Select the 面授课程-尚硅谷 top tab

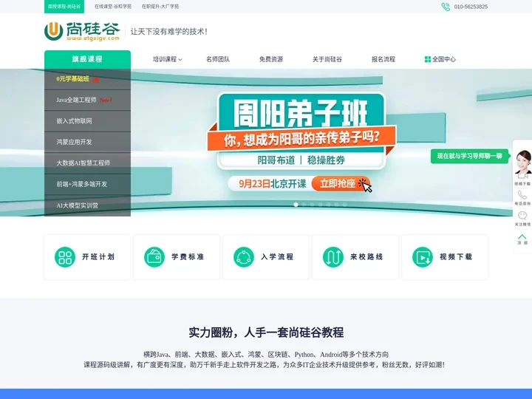pyautogui.click(x=64, y=7)
